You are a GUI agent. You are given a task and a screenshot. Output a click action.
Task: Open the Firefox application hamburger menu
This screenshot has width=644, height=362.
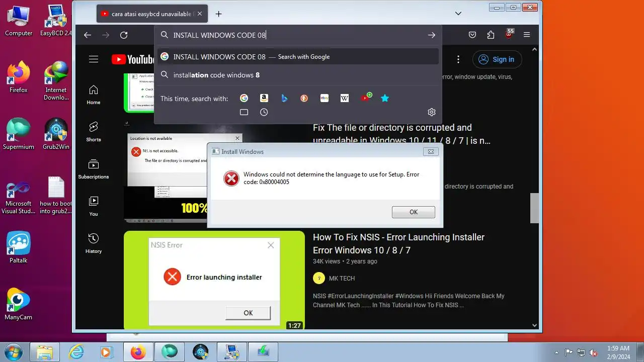(x=527, y=35)
